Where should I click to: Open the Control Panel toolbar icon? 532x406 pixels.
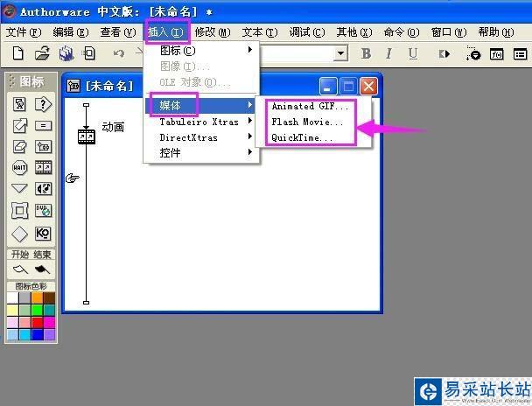[473, 53]
